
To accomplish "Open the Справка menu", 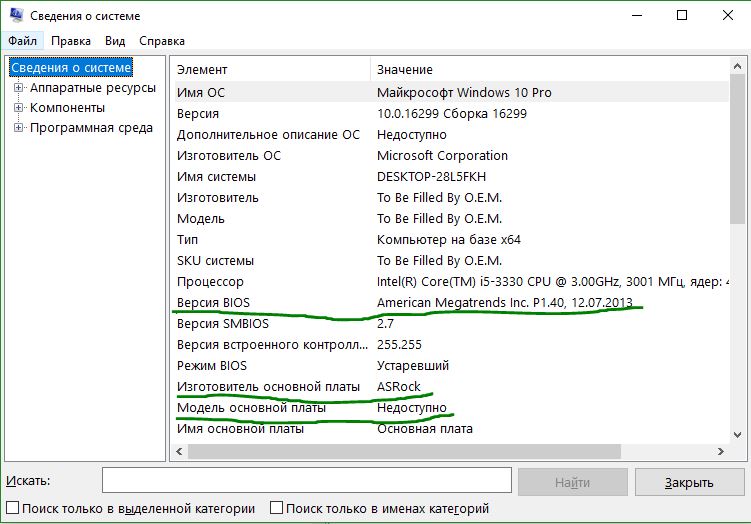I will tap(162, 41).
